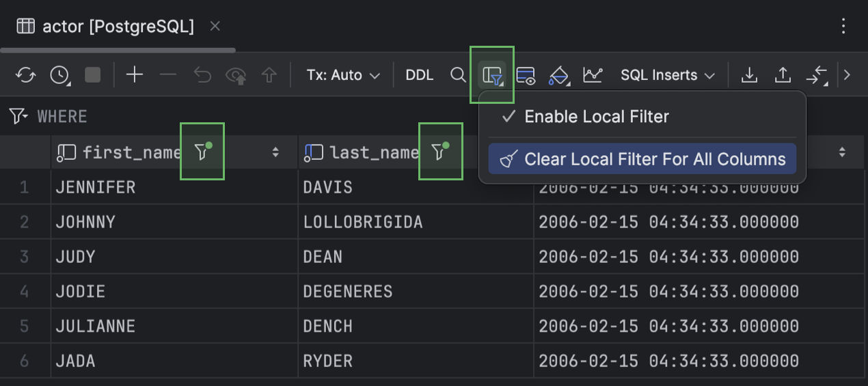Toggle the Enable Local Filter option
This screenshot has height=386, width=868.
point(596,117)
